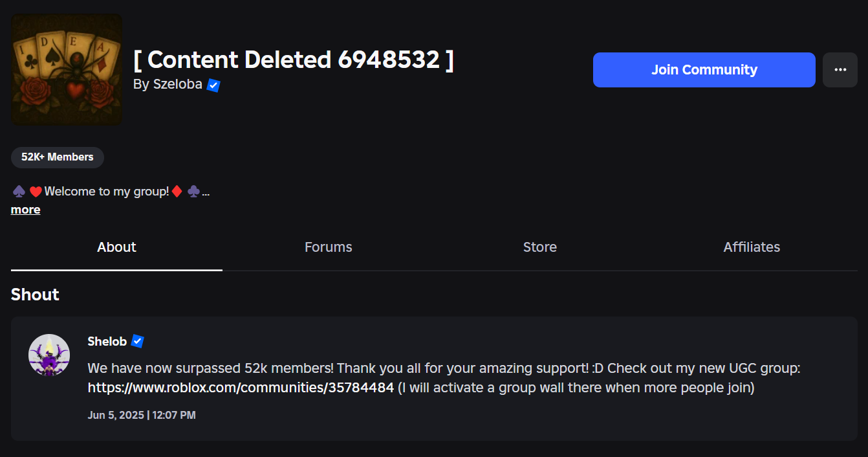Click verified badge next to Szeloba
868x457 pixels.
[213, 85]
